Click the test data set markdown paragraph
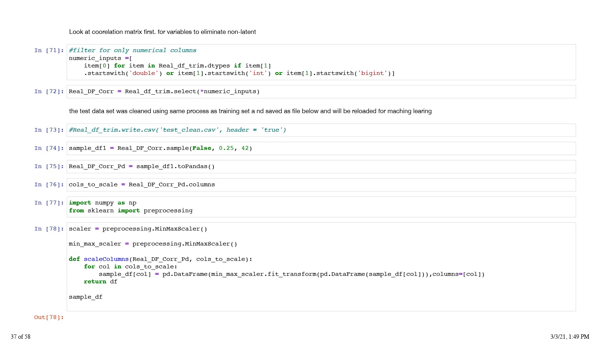Screen dimensions: 600x364 [x=250, y=111]
